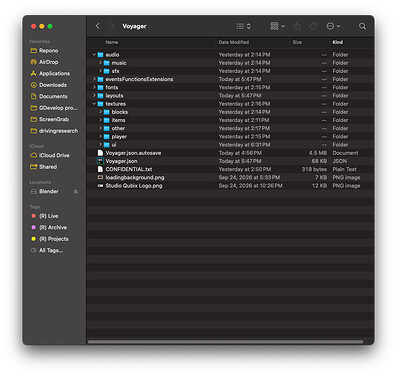Select the fonts folder icon
Image resolution: width=396 pixels, height=375 pixels.
click(100, 87)
